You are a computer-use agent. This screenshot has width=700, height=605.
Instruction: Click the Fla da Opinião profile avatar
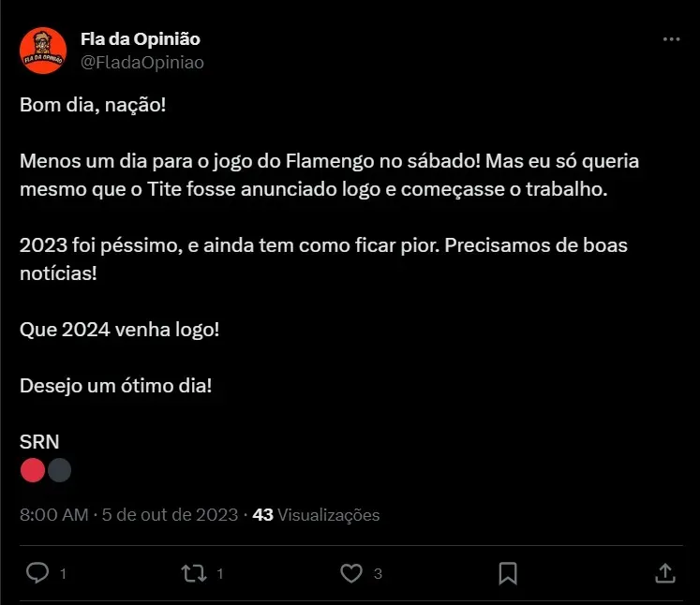43,51
